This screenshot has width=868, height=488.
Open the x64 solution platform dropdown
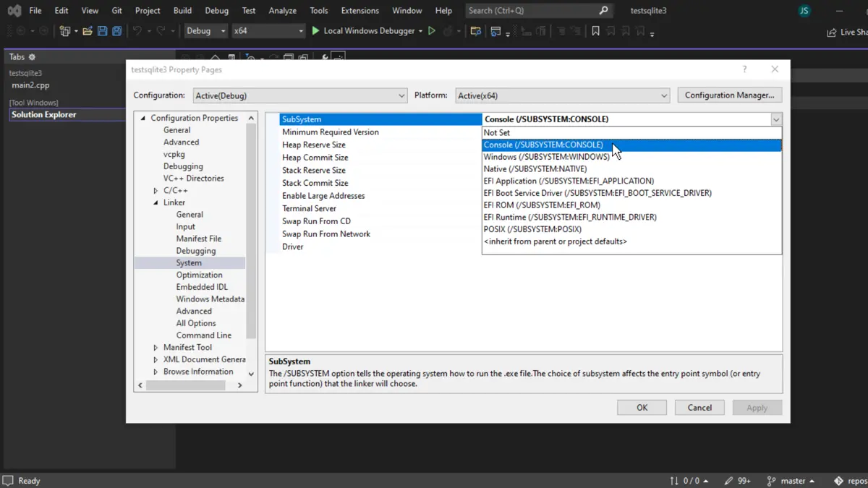(x=268, y=31)
